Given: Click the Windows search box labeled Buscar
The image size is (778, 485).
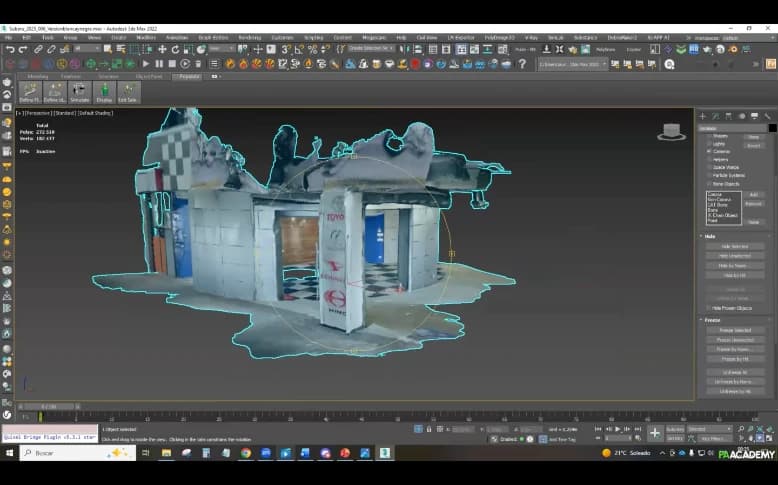Looking at the screenshot, I should click(77, 453).
